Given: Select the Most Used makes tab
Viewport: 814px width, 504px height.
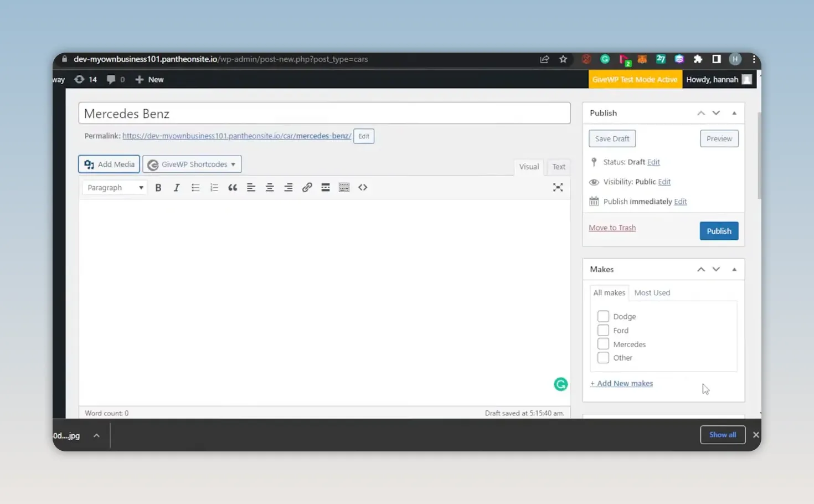Looking at the screenshot, I should pyautogui.click(x=652, y=292).
